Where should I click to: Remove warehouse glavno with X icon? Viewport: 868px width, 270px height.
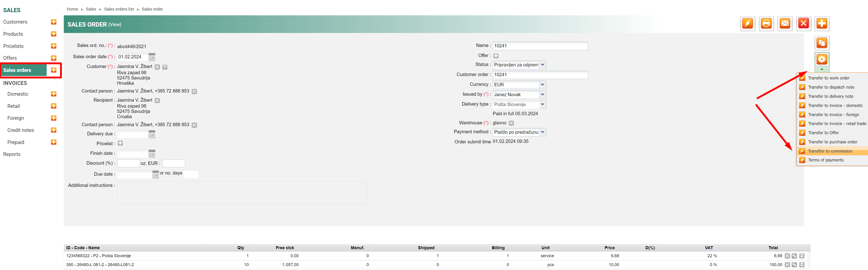[511, 123]
